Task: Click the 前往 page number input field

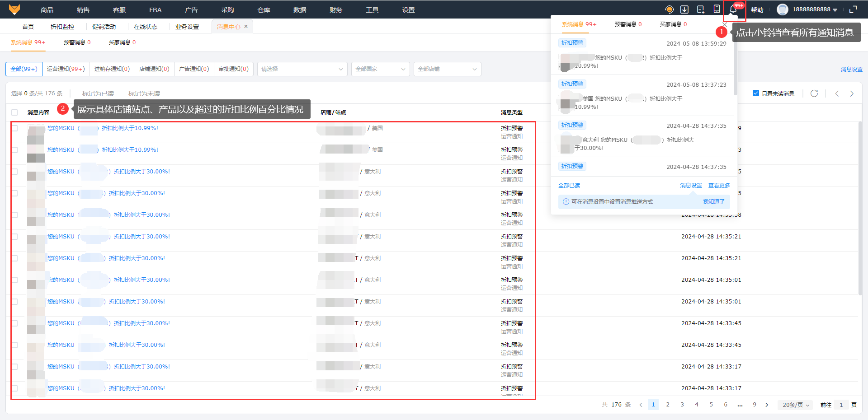Action: [841, 405]
